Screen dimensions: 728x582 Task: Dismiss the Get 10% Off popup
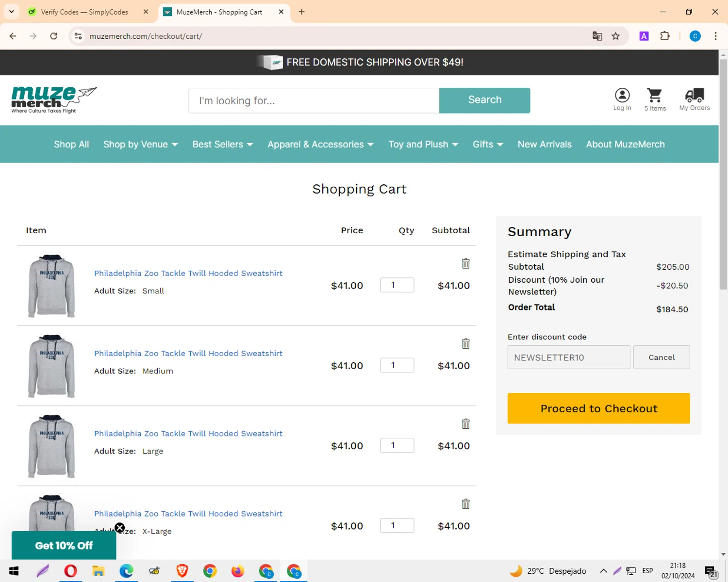point(119,528)
